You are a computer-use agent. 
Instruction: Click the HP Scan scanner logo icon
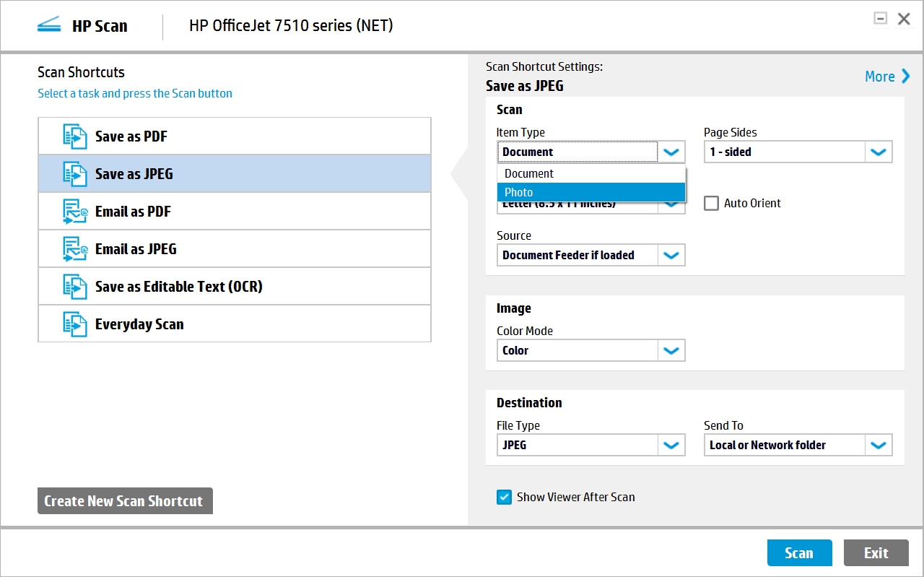49,26
